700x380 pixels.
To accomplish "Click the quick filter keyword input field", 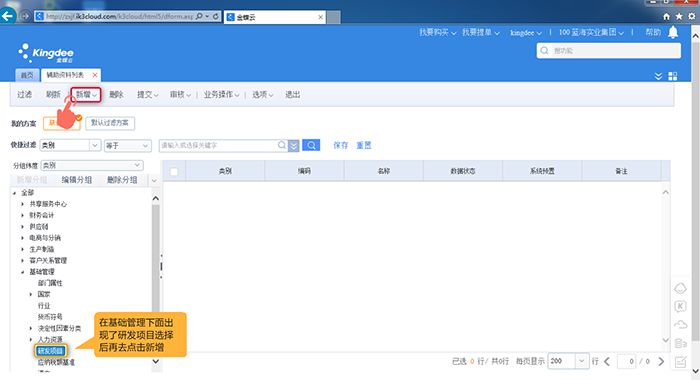I will [x=218, y=146].
